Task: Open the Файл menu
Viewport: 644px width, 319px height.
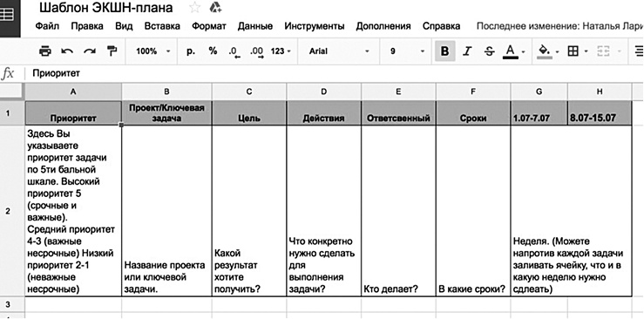Action: pos(47,26)
